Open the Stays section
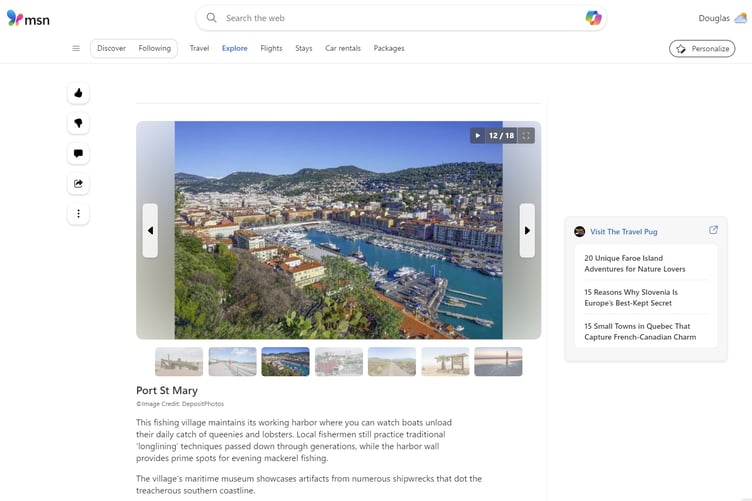The width and height of the screenshot is (752, 501). coord(304,48)
